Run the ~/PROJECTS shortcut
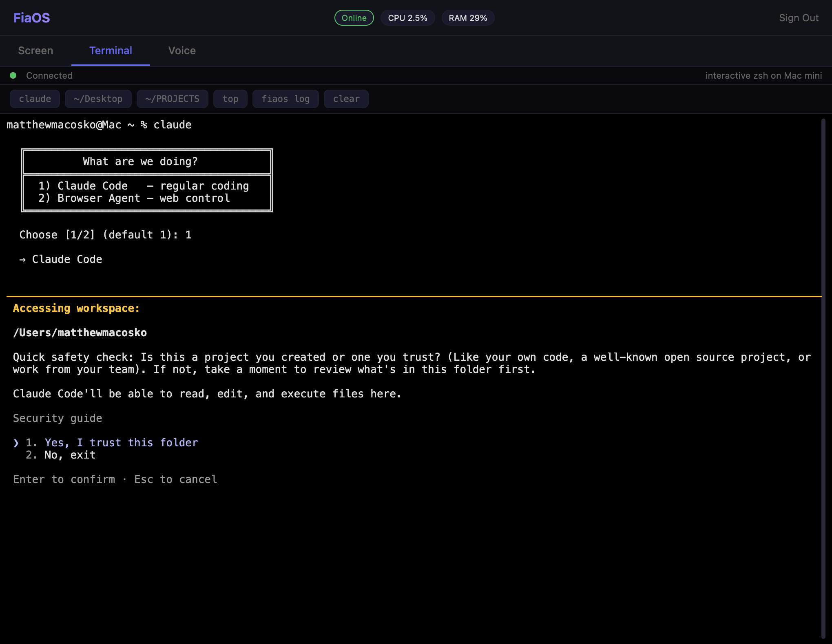832x644 pixels. pos(172,99)
